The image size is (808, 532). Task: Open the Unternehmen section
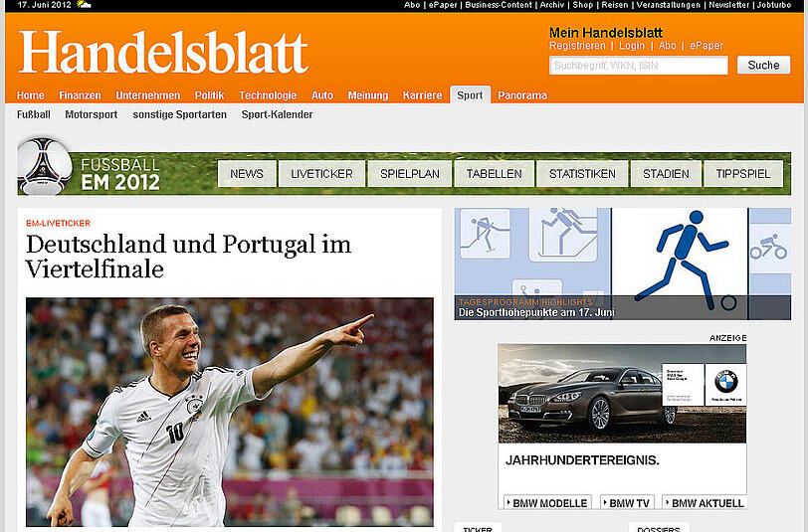coord(148,95)
